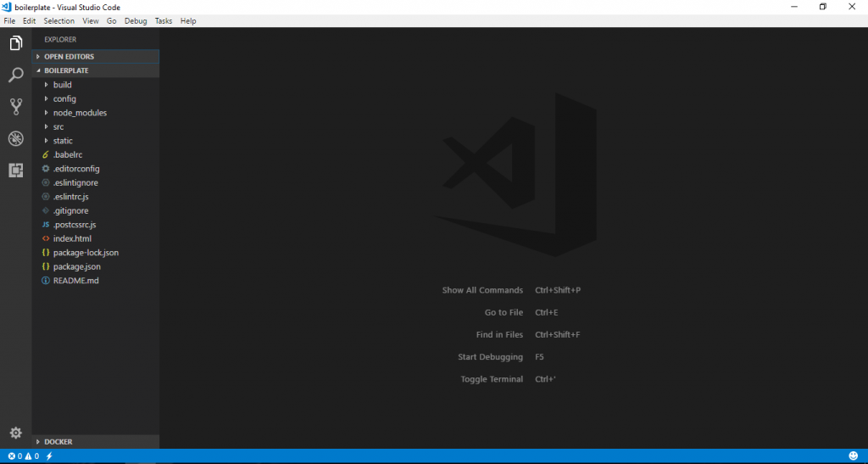Open the Debug menu
The height and width of the screenshot is (464, 868).
coord(136,20)
